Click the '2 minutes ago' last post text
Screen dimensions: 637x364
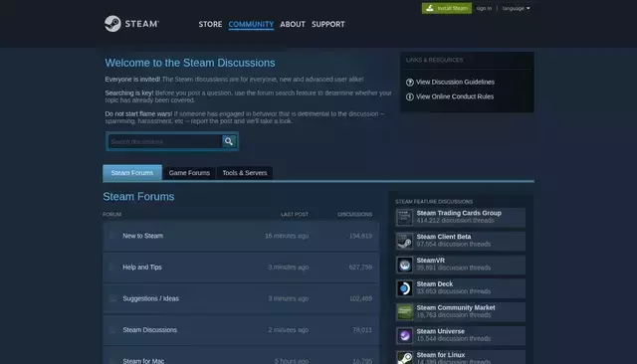[x=288, y=330]
